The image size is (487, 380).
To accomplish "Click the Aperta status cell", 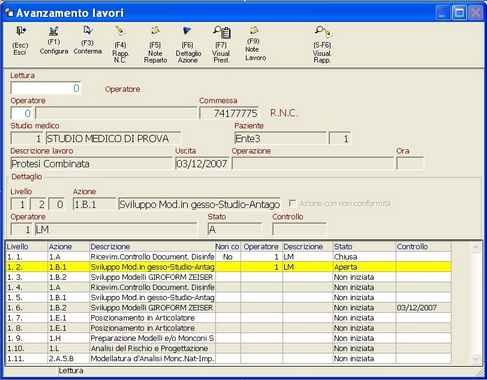I will coord(364,267).
